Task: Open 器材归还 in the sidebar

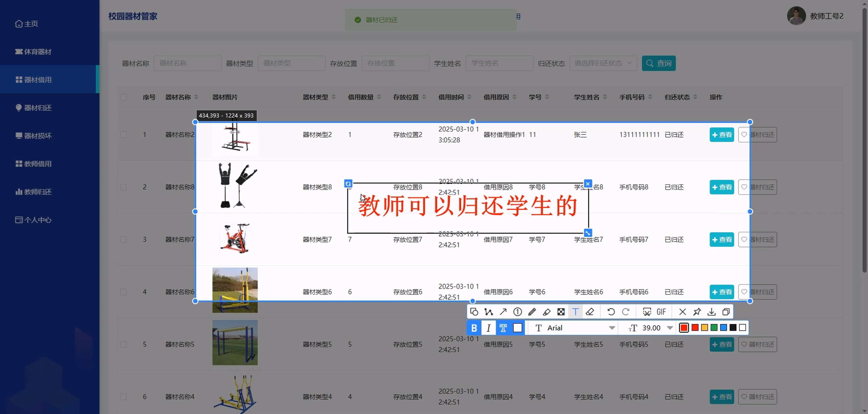Action: point(38,108)
